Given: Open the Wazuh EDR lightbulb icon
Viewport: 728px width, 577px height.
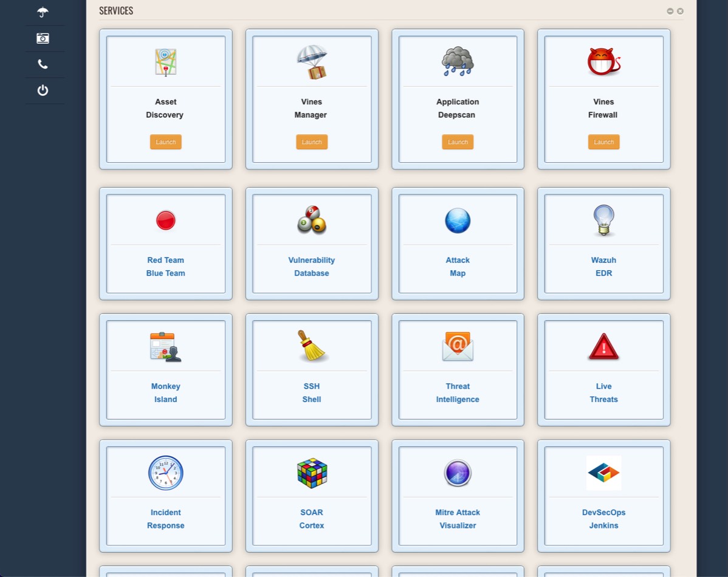Looking at the screenshot, I should 603,220.
